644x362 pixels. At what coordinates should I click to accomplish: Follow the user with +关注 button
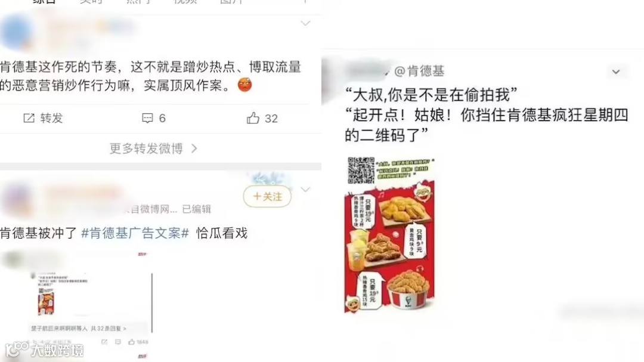[267, 196]
